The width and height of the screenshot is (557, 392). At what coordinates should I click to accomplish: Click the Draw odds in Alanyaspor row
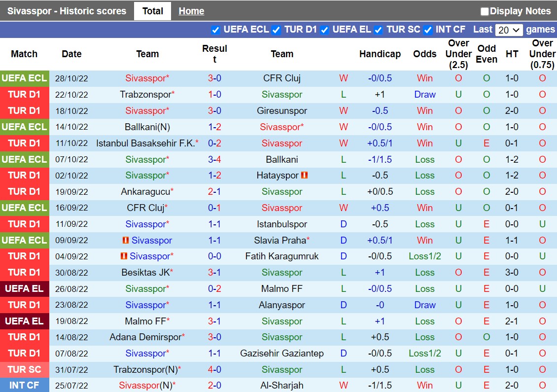pos(425,305)
